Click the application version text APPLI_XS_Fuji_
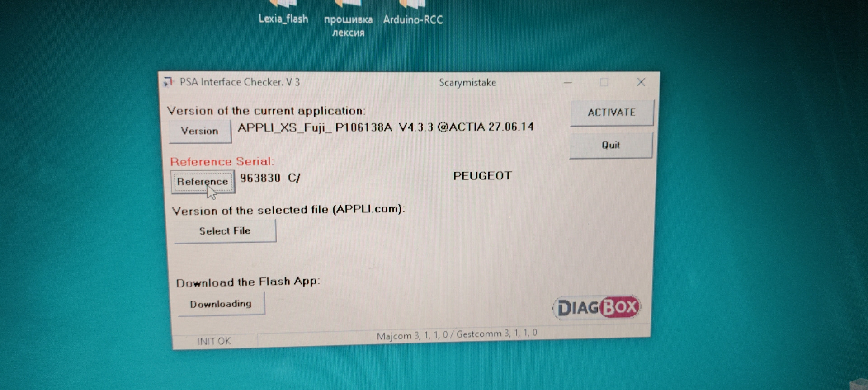Image resolution: width=868 pixels, height=390 pixels. pos(285,128)
